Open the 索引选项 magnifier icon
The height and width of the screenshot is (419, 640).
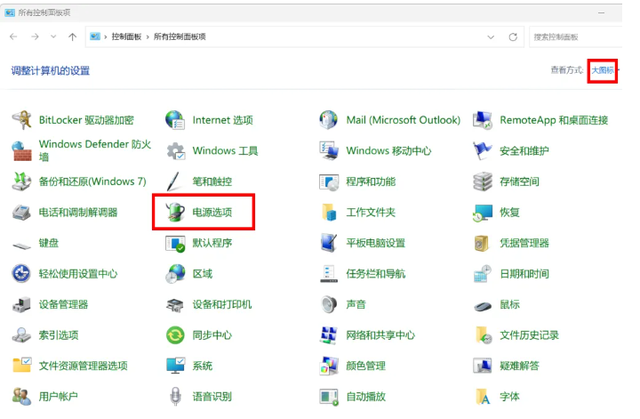click(x=21, y=335)
